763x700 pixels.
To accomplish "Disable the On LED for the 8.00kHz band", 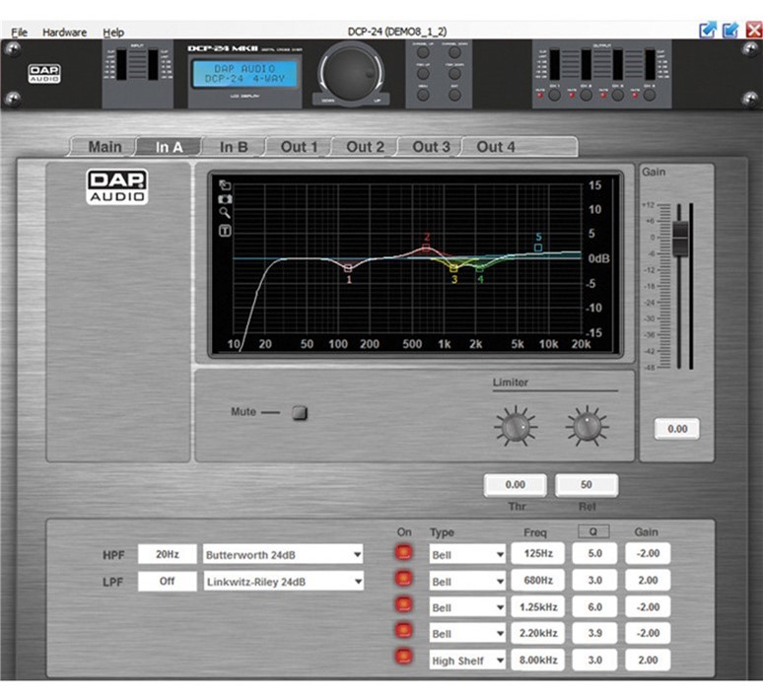I will tap(404, 660).
